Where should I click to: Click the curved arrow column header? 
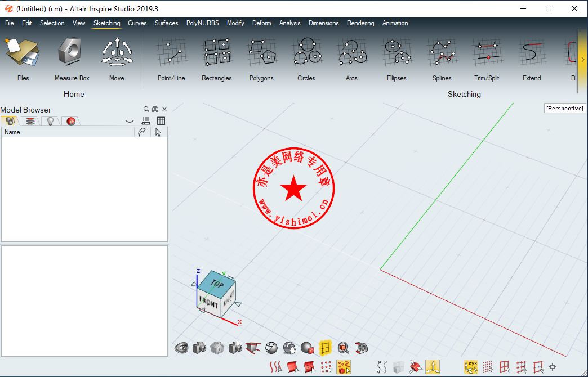(x=142, y=132)
